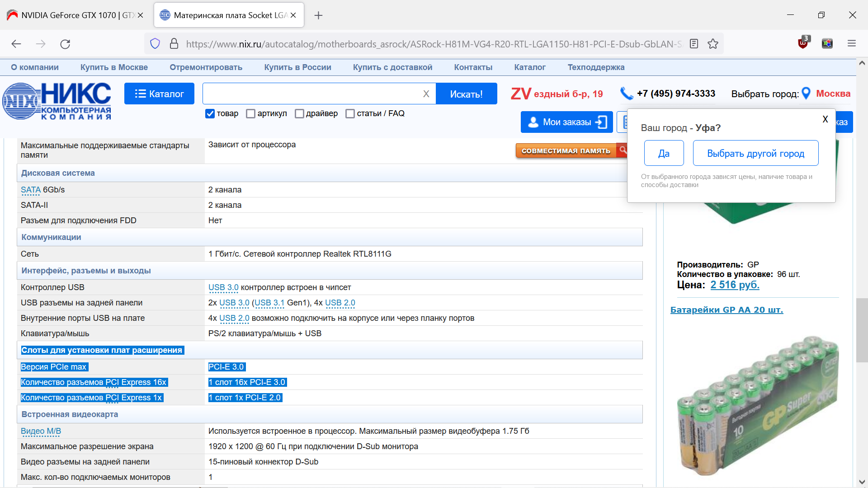Click Выбрать другой город button
This screenshot has height=488, width=868.
755,153
